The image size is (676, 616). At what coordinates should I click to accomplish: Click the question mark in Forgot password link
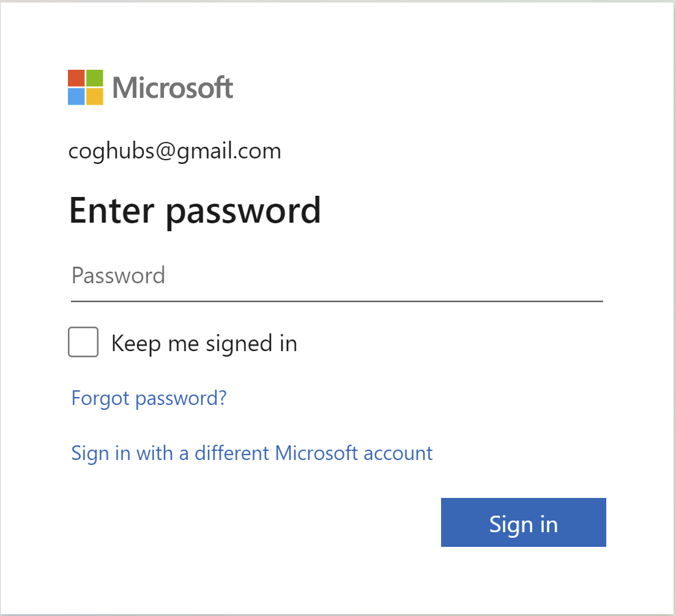222,398
